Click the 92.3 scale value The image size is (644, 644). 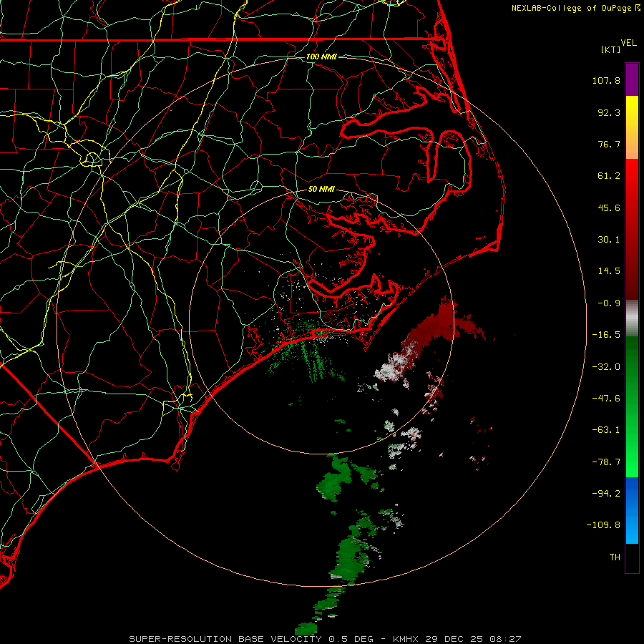coord(609,112)
